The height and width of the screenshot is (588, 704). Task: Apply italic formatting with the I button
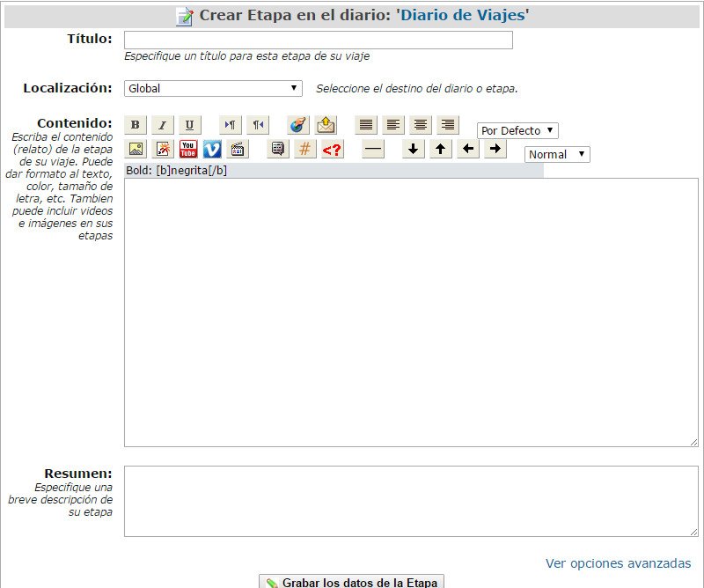click(163, 125)
